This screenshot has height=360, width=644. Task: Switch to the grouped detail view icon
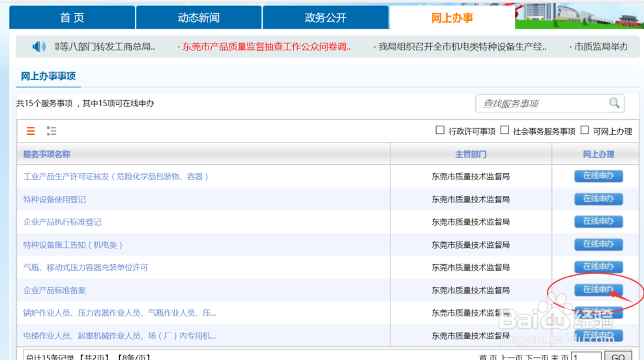coord(51,132)
